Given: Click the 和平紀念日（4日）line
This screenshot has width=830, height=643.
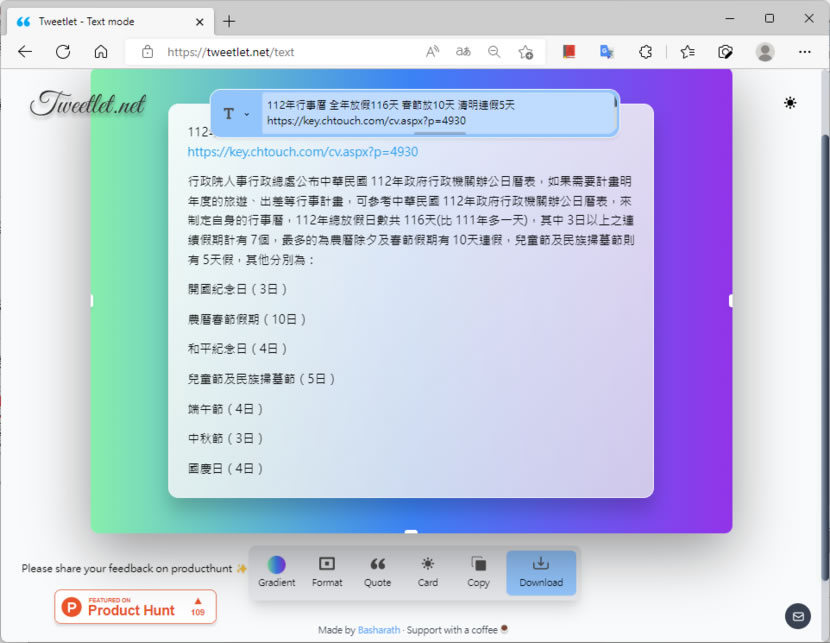Looking at the screenshot, I should 238,349.
